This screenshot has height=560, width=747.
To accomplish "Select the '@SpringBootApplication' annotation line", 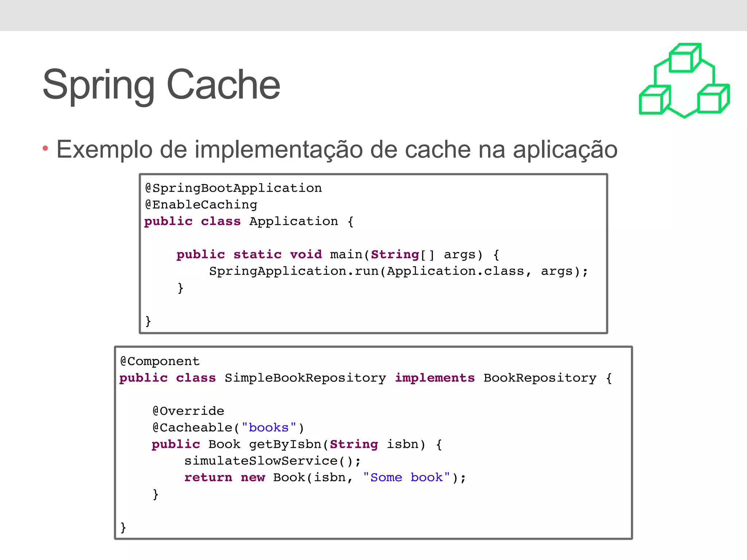I will click(233, 188).
